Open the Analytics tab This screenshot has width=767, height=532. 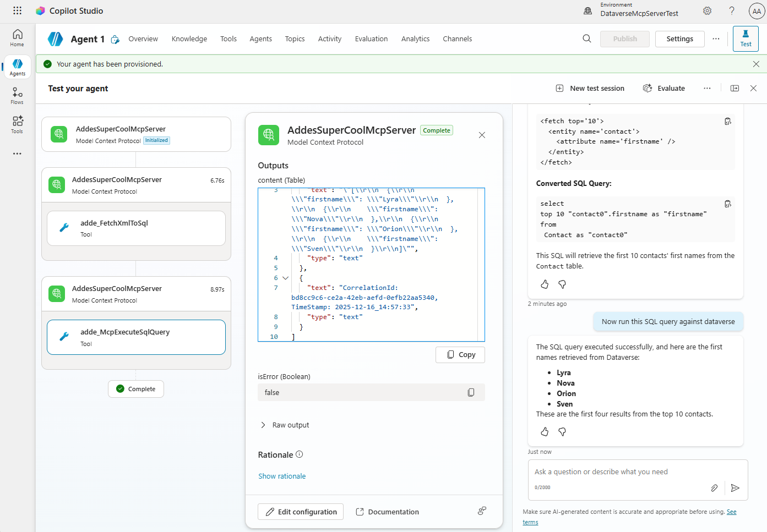click(x=415, y=39)
